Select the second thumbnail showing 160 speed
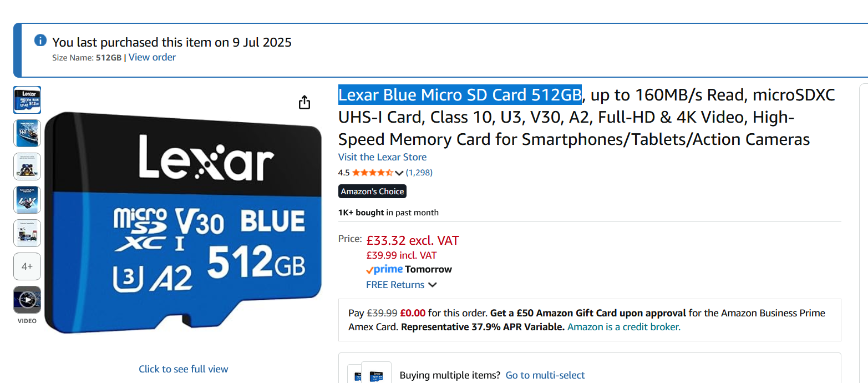This screenshot has width=868, height=383. pos(27,133)
